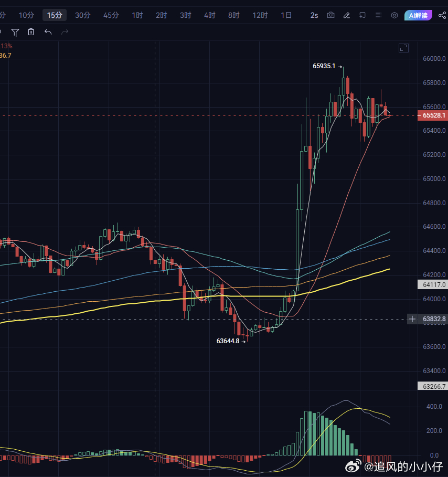The height and width of the screenshot is (477, 448).
Task: Expand chart to fullscreen
Action: pos(403,48)
